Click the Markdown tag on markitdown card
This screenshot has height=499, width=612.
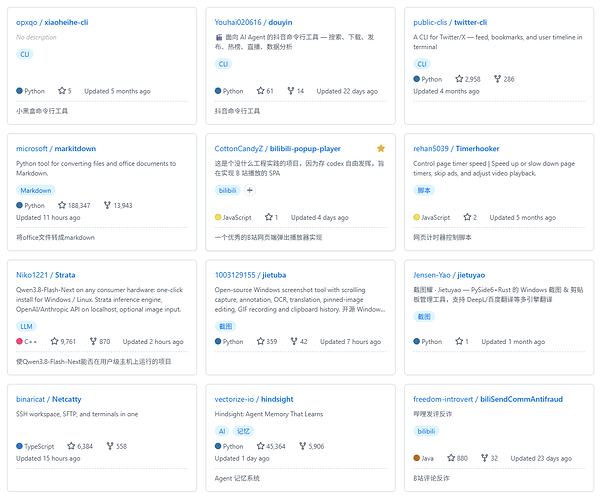36,190
